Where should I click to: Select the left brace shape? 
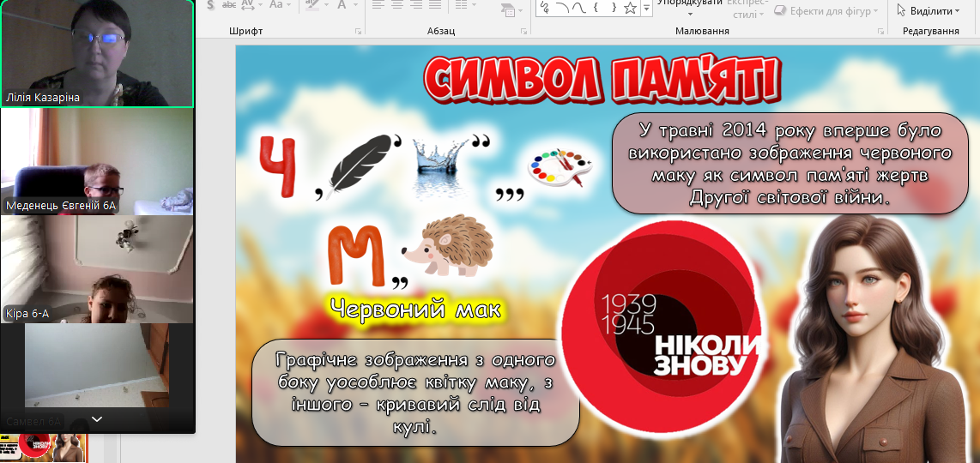coord(596,8)
